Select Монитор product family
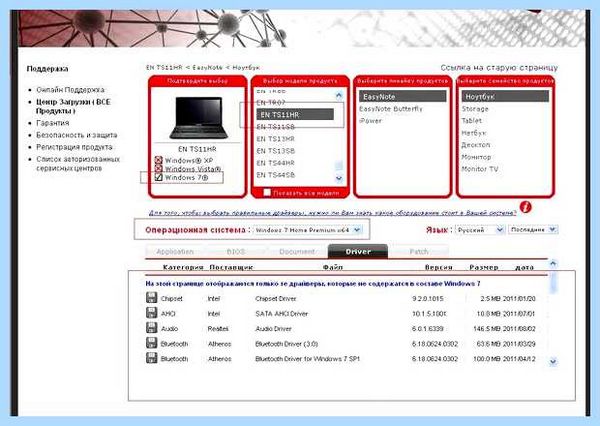This screenshot has width=600, height=426. 476,157
